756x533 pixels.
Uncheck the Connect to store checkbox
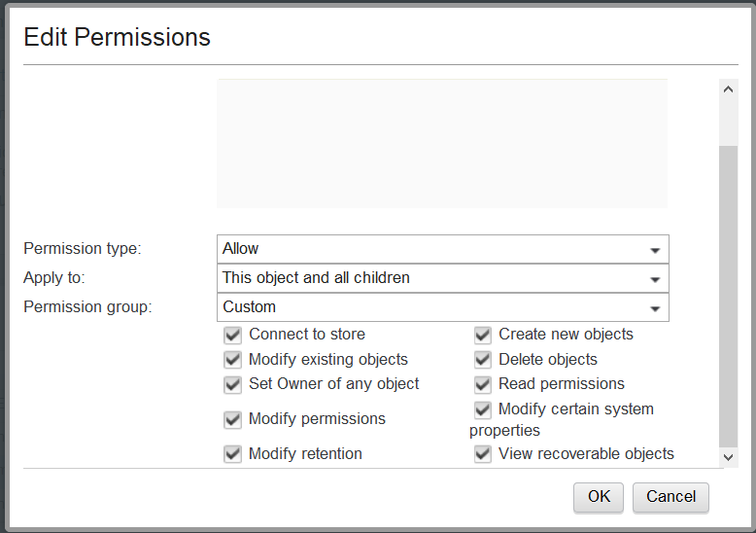click(x=232, y=335)
